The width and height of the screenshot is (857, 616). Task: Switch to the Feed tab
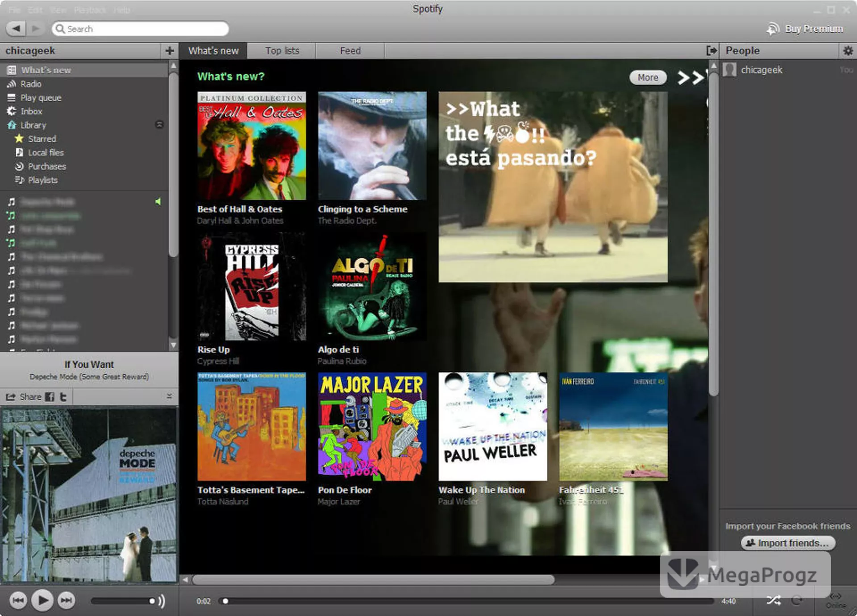pyautogui.click(x=350, y=51)
